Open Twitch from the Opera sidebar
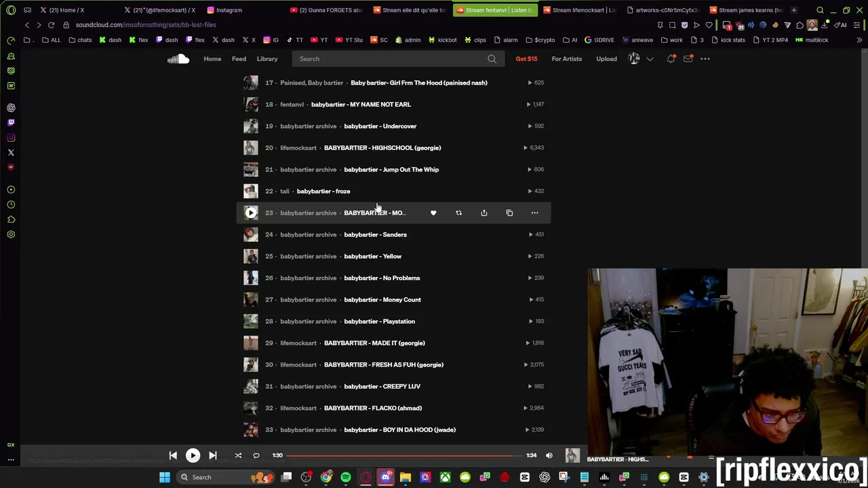The image size is (868, 488). (11, 123)
